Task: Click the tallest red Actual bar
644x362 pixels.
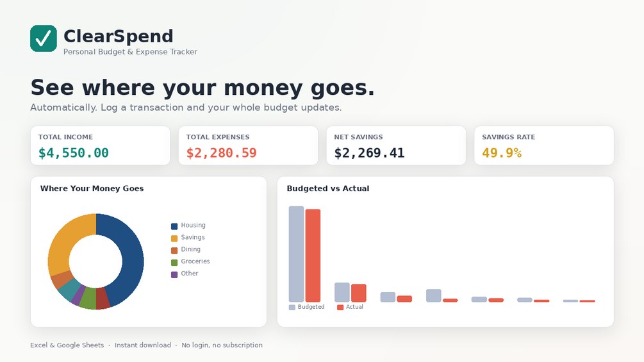Action: coord(313,256)
